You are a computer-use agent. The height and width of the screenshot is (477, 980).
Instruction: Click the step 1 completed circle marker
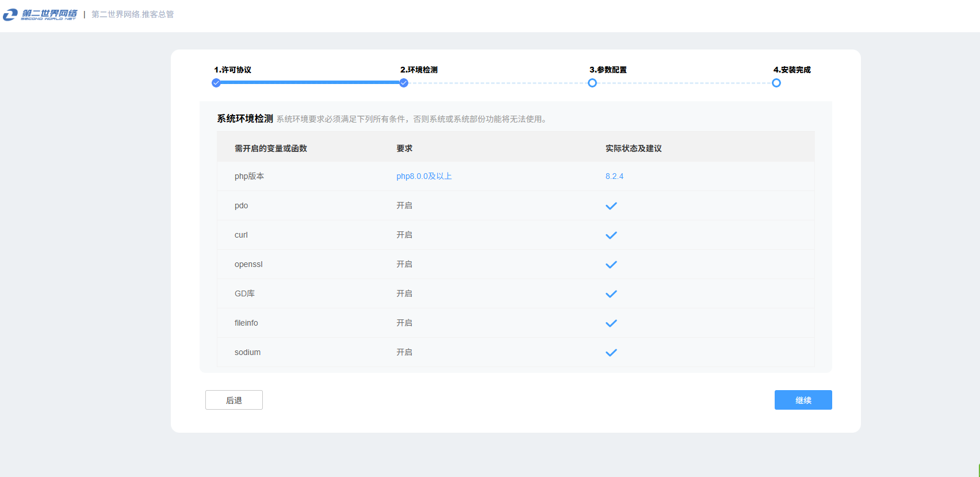click(216, 83)
